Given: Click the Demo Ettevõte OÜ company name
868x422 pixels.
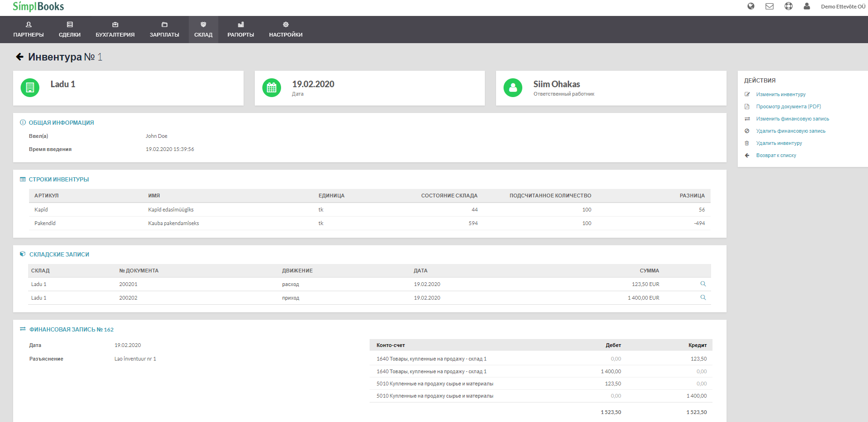Looking at the screenshot, I should [843, 7].
